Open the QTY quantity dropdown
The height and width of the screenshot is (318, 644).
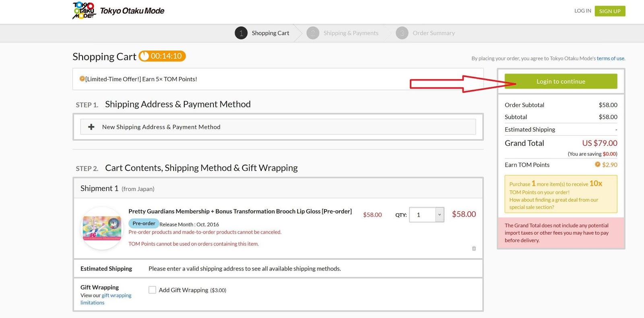pos(427,215)
